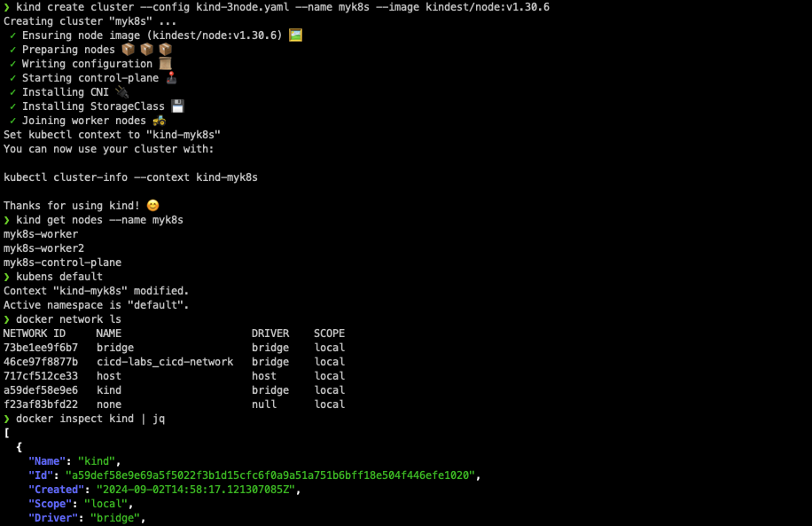Screen dimensions: 812x526
Task: Click the JSON key "Name"
Action: [47, 461]
